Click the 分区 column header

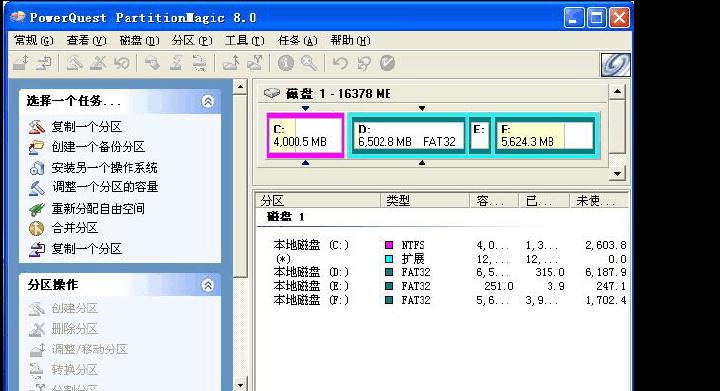click(318, 201)
